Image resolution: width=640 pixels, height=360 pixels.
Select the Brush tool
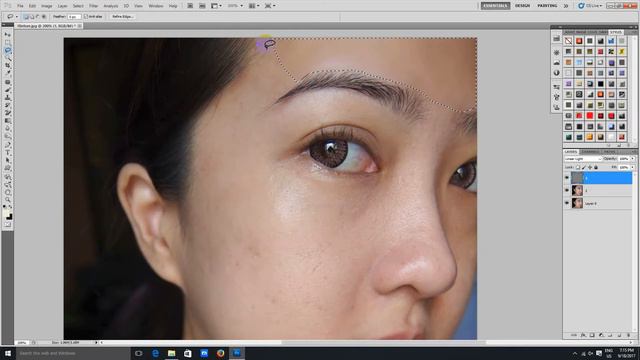pos(8,89)
